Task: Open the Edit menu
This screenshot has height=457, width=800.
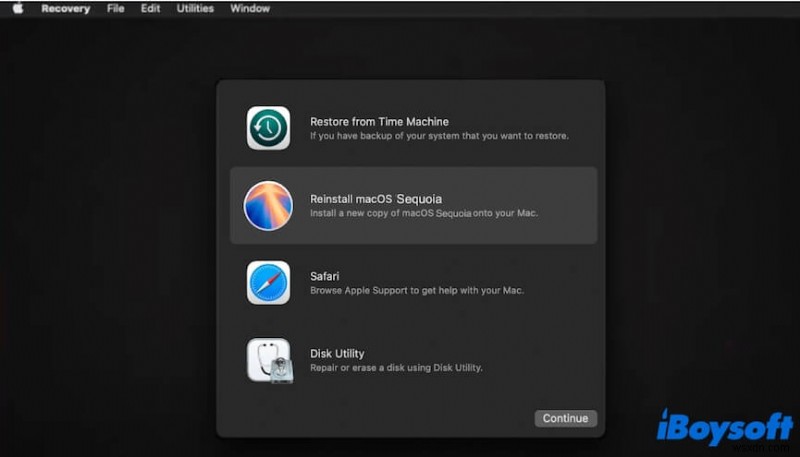Action: click(151, 8)
